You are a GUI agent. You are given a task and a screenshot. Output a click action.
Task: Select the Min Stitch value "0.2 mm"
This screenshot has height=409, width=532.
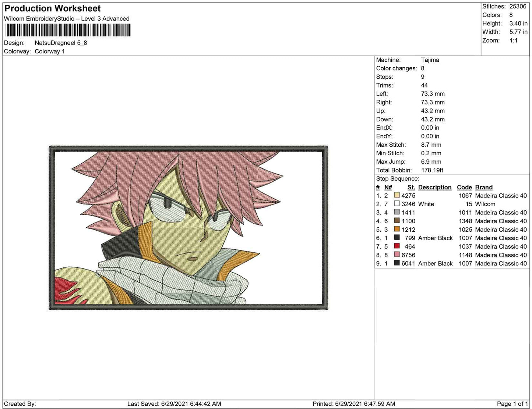(x=431, y=153)
